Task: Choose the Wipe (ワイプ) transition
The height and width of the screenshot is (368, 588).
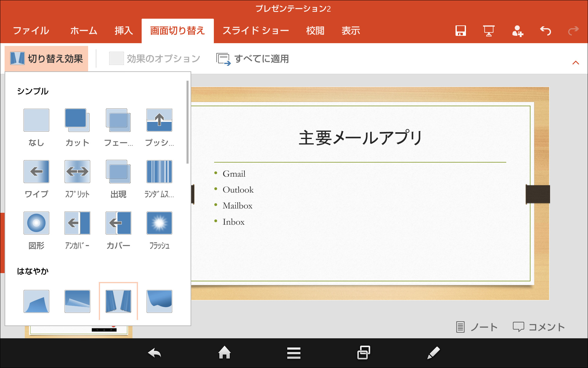Action: click(36, 172)
